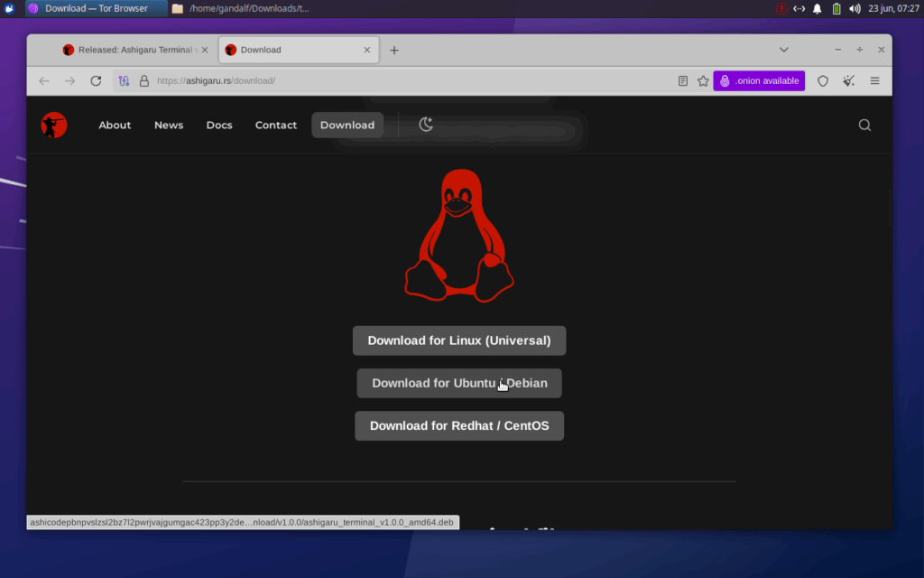Open the notifications bell
The height and width of the screenshot is (578, 924).
(x=818, y=8)
